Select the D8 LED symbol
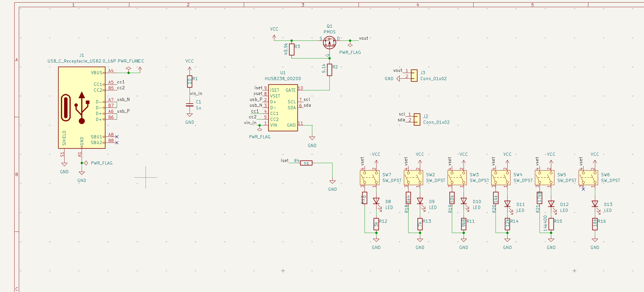644x292 pixels. pyautogui.click(x=376, y=201)
